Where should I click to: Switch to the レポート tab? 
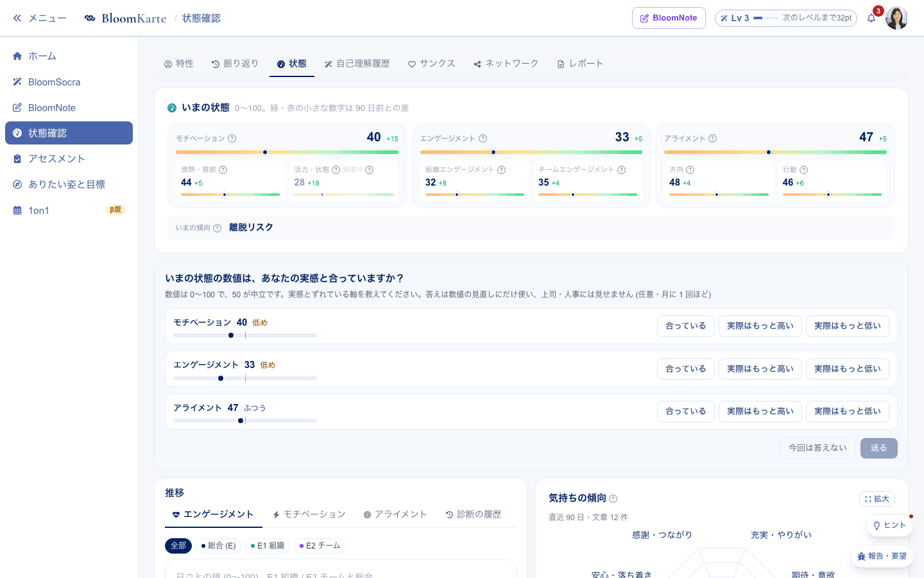click(x=580, y=64)
